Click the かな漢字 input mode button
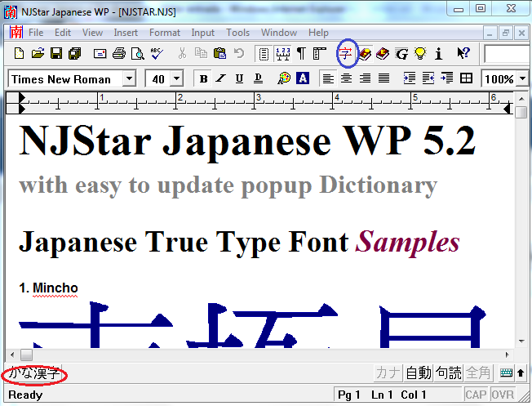The image size is (532, 406). pyautogui.click(x=33, y=373)
